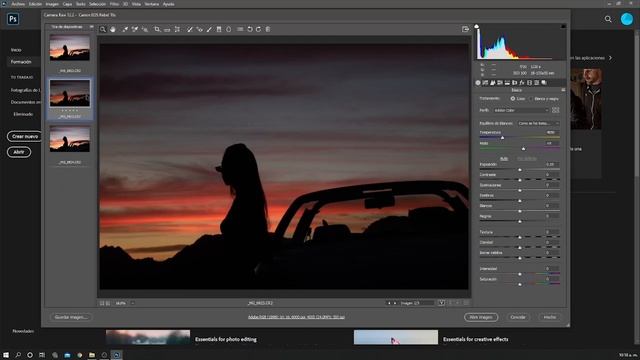Select the Graduated Filter tool
640x360 pixels.
tap(219, 29)
